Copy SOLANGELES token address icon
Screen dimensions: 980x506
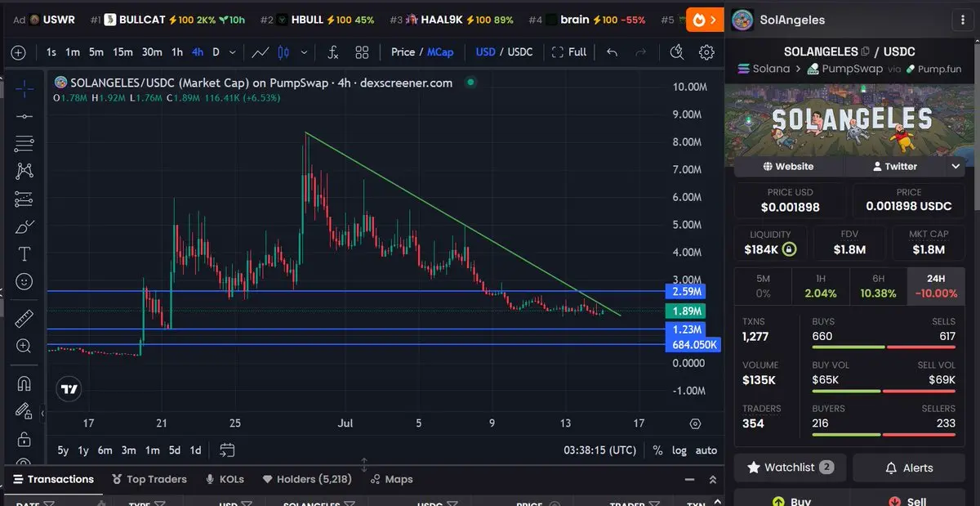[x=866, y=51]
